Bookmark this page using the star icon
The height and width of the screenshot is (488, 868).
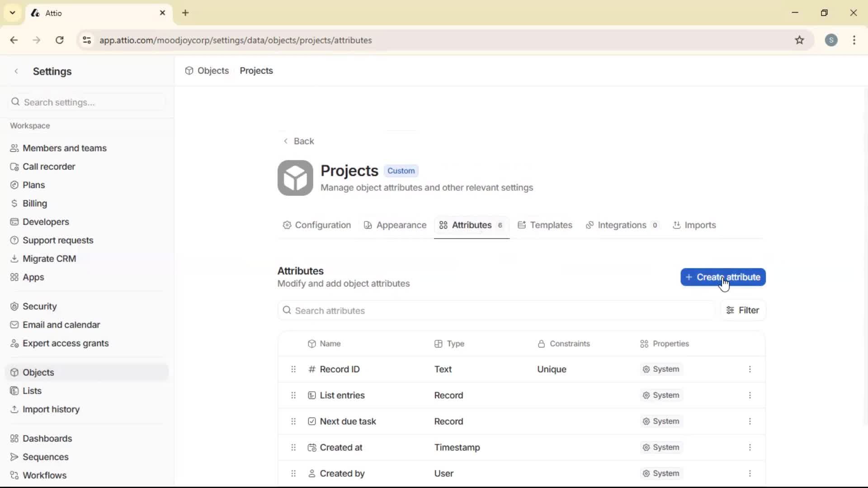[800, 40]
